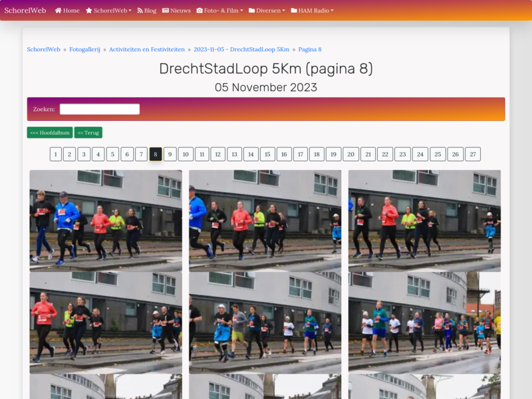Select the active page 8 button
The image size is (532, 399).
click(x=156, y=154)
